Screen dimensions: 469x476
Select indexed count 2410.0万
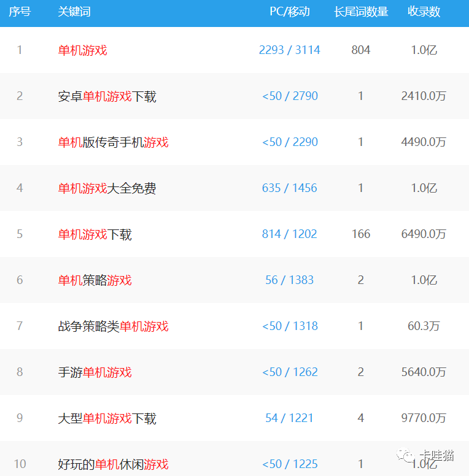pyautogui.click(x=424, y=96)
